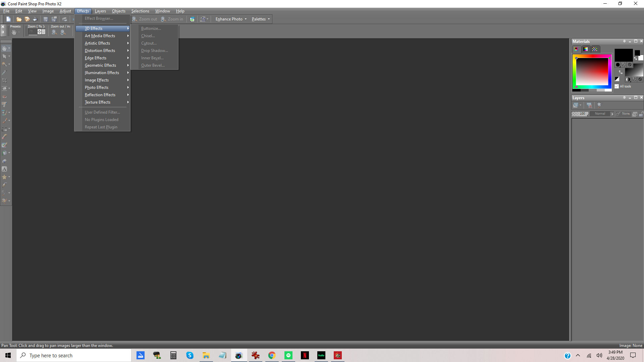Click the Windows search box
This screenshot has width=644, height=362.
74,355
